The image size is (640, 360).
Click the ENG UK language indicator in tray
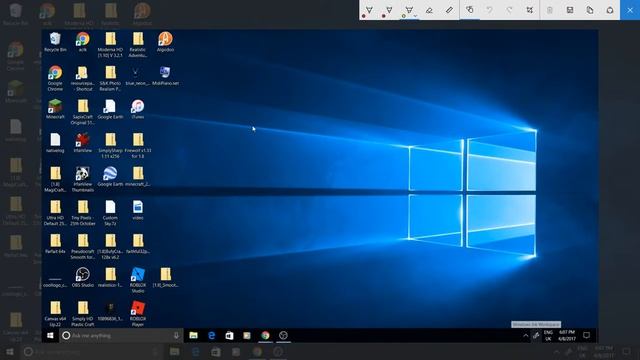[x=548, y=336]
